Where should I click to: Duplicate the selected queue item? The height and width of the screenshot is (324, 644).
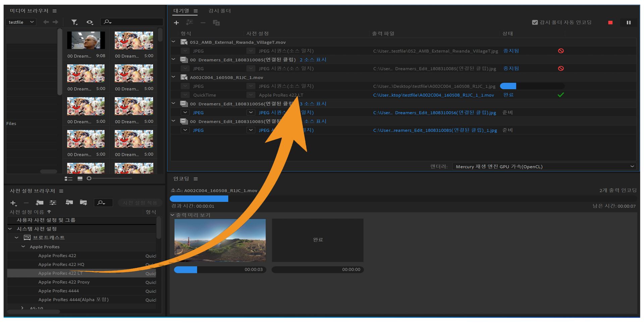(216, 23)
